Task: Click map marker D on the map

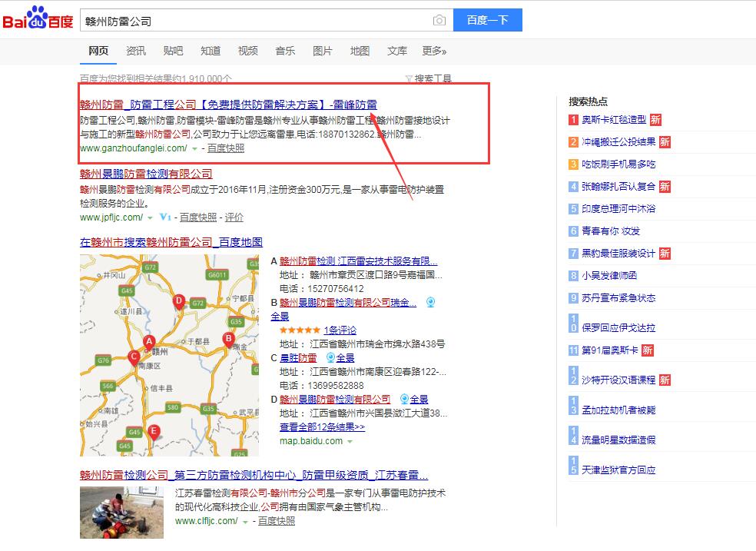Action: pos(179,301)
